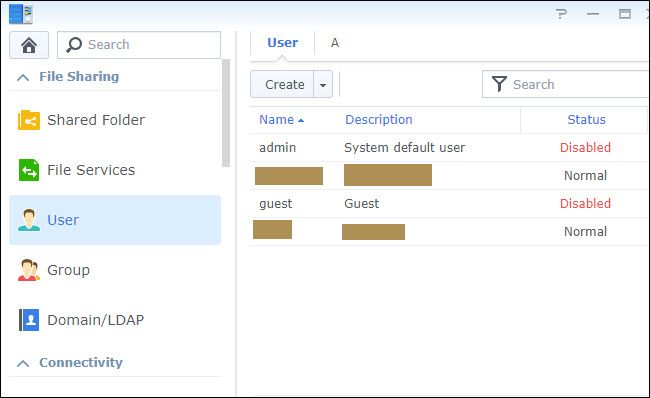Click the magnifier icon in sidebar search
The height and width of the screenshot is (398, 650).
(74, 44)
